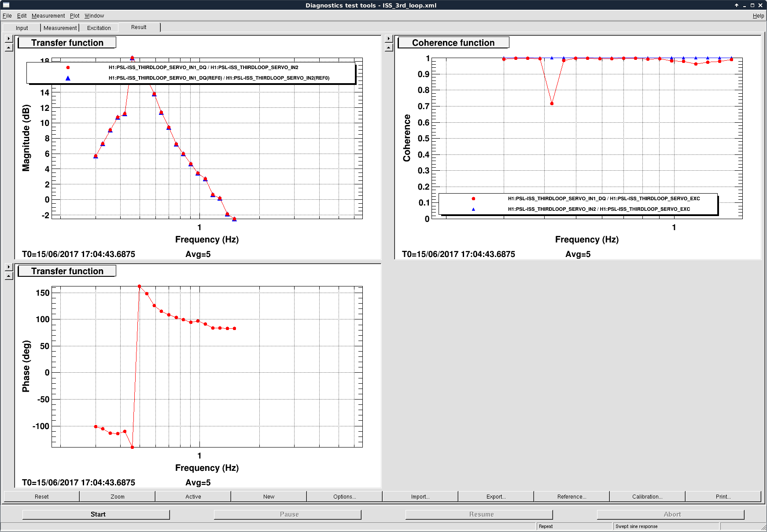Click T0 timestamp under phase plot
This screenshot has width=767, height=532.
tap(78, 483)
